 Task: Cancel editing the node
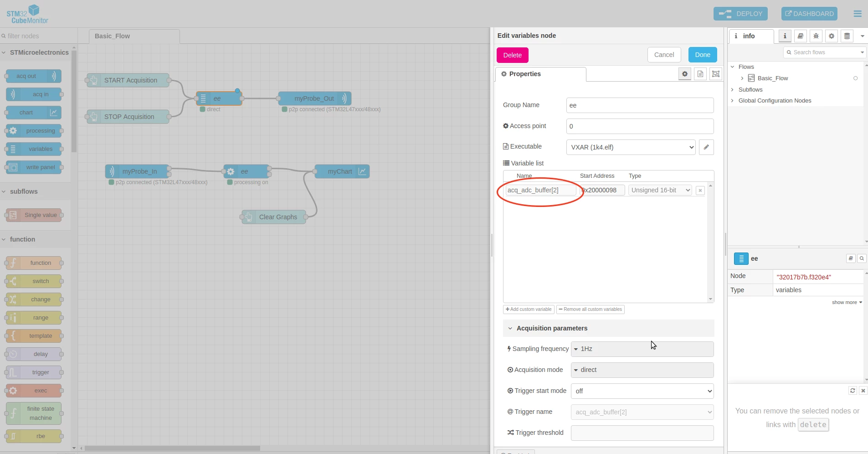point(664,55)
